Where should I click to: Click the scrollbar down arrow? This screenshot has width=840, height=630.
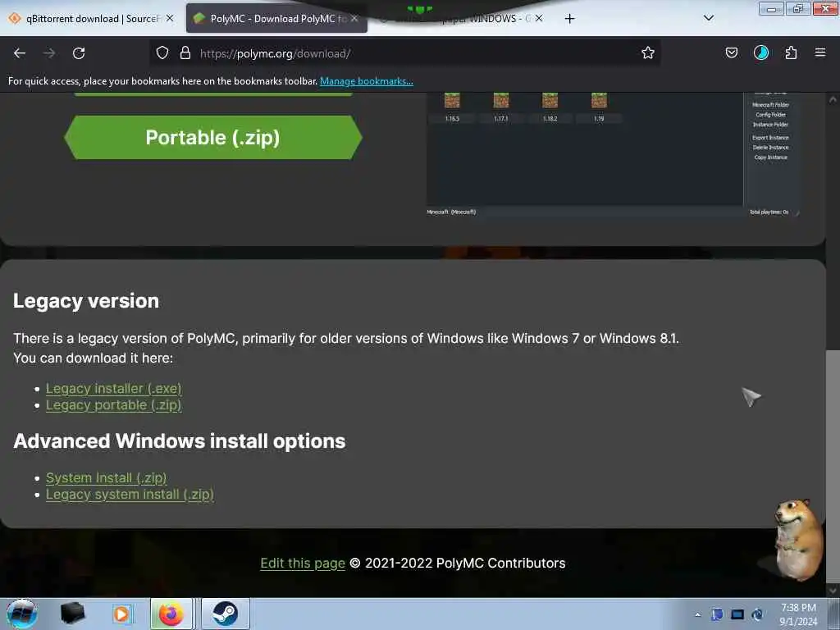click(833, 591)
